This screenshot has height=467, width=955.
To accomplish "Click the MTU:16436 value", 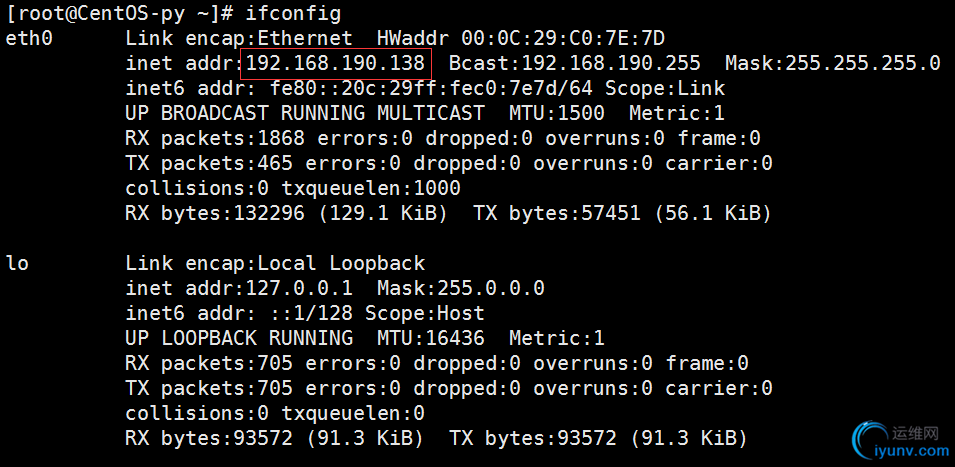I will coord(431,339).
